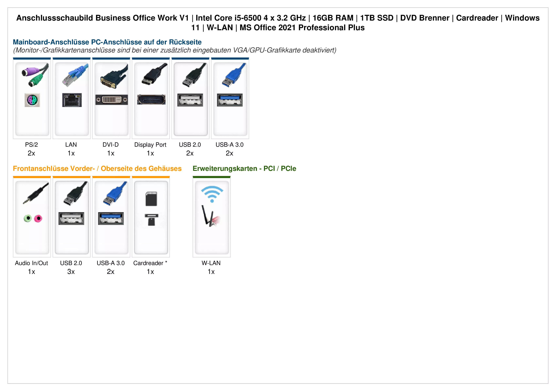556x392 pixels.
Task: Select the 'Display Port' label
Action: pos(150,145)
